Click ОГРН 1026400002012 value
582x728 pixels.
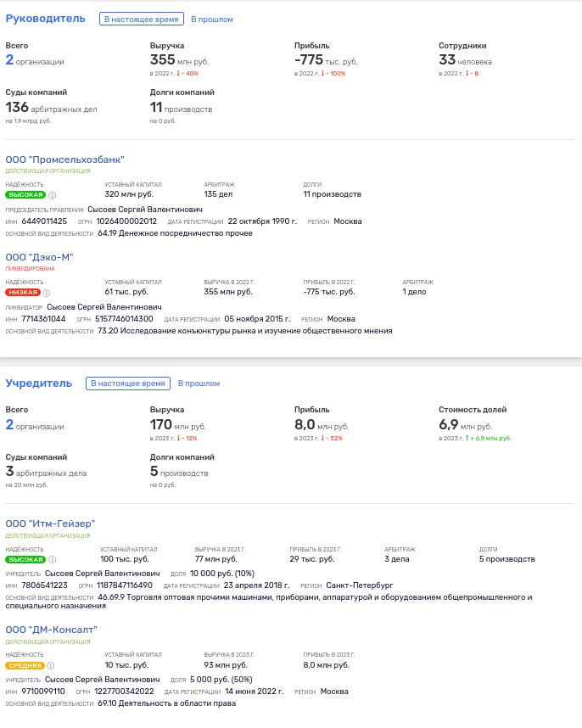(x=126, y=221)
